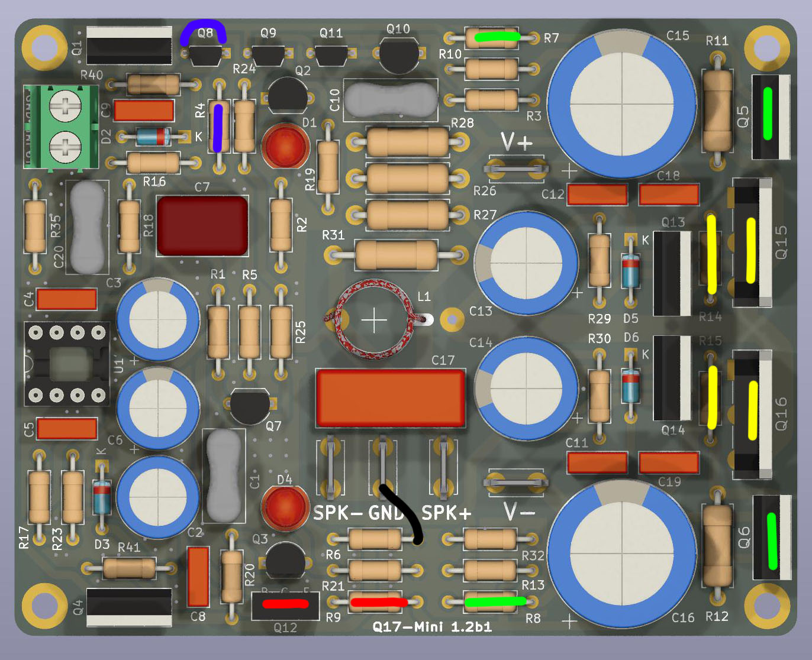This screenshot has height=660, width=812.
Task: Select the orange C12 capacitor
Action: (597, 195)
